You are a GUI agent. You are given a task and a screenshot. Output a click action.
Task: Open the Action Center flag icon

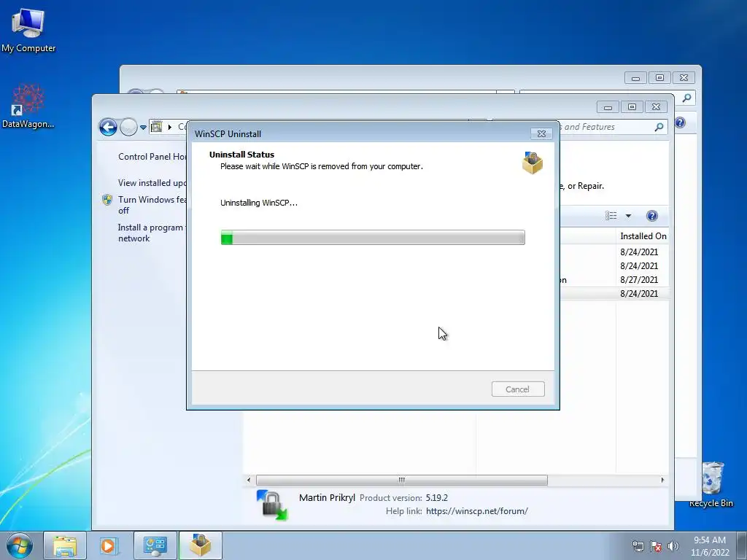656,546
